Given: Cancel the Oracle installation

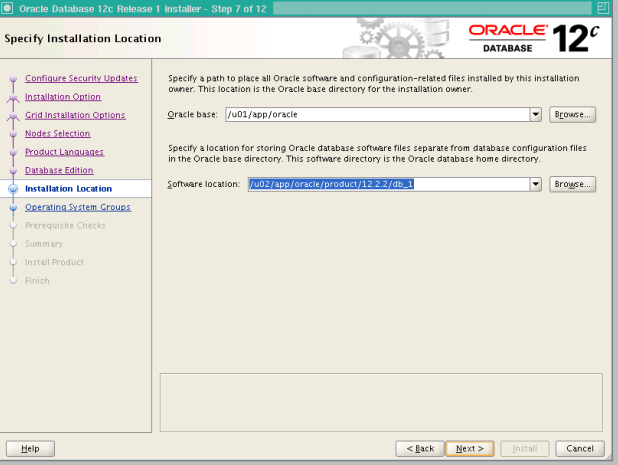Looking at the screenshot, I should [x=579, y=448].
